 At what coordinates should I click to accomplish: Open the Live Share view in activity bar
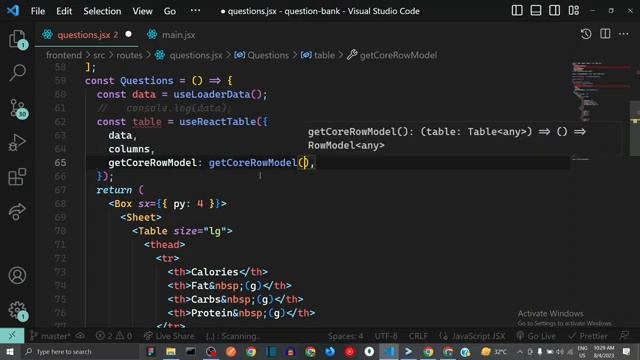pos(17,212)
